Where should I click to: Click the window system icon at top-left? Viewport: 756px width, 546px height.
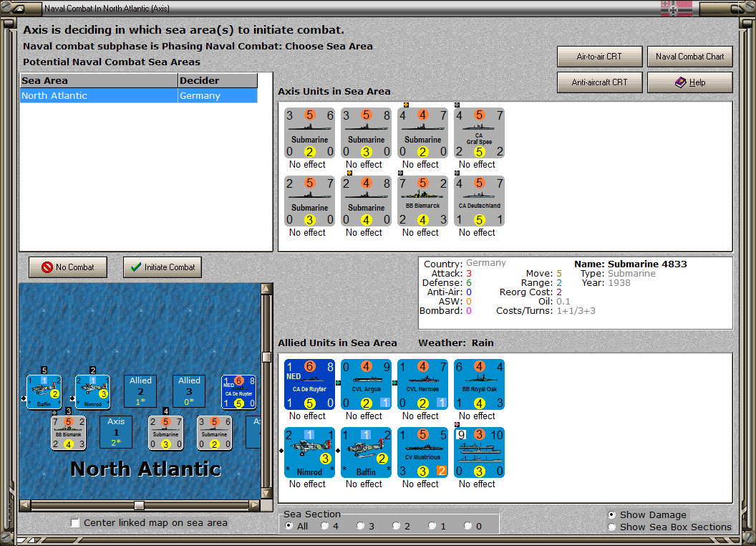pos(18,8)
